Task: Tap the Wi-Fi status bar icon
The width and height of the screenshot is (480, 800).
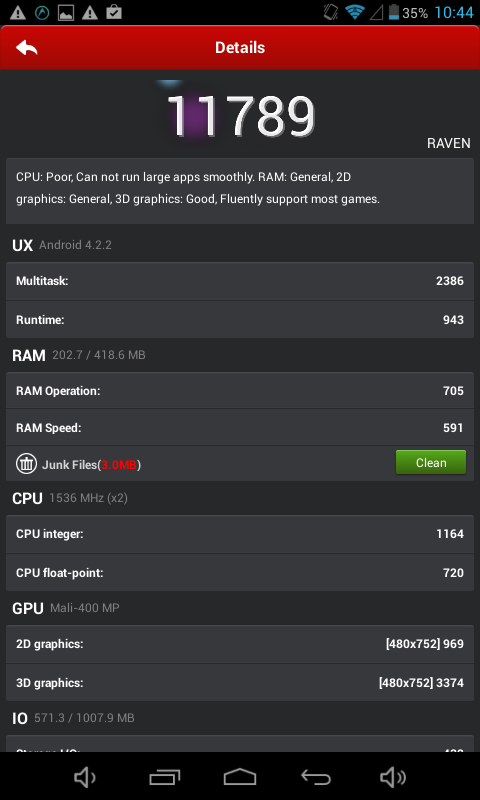Action: click(x=354, y=12)
